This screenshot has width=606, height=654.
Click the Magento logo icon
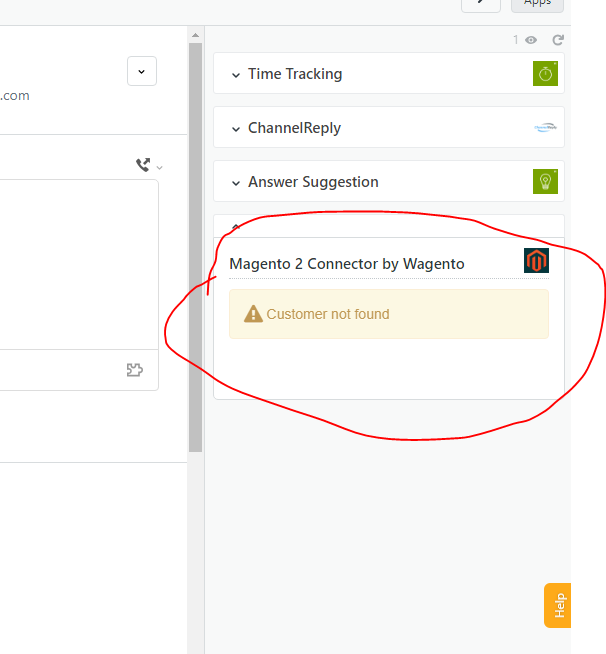click(537, 261)
